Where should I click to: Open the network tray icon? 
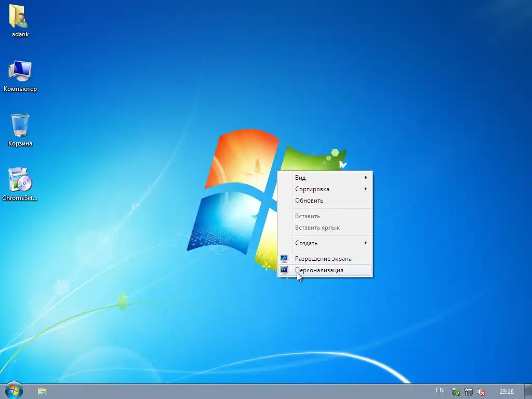pyautogui.click(x=469, y=392)
